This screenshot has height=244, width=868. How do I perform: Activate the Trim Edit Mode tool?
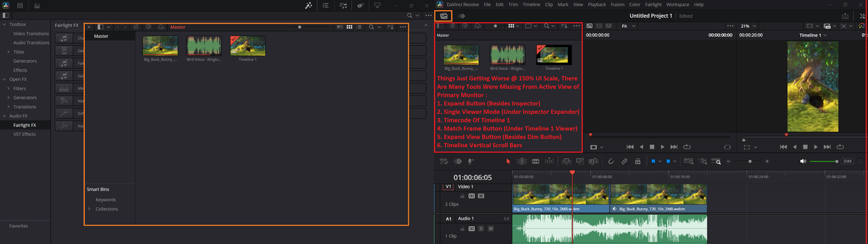tap(521, 161)
